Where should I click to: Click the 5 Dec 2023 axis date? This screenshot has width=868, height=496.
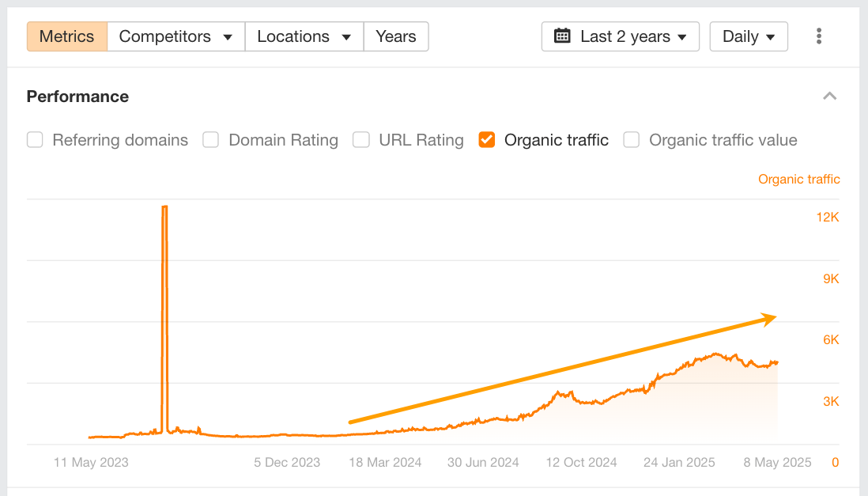287,463
